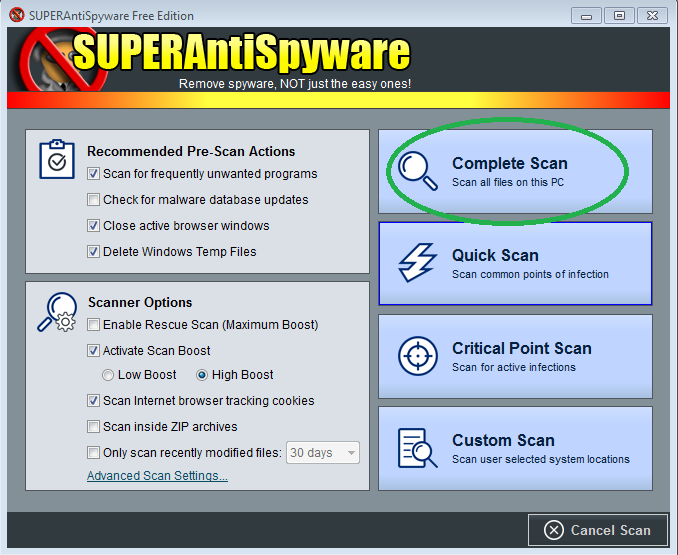Maximize the SUPERAntiSpyware window

(619, 16)
